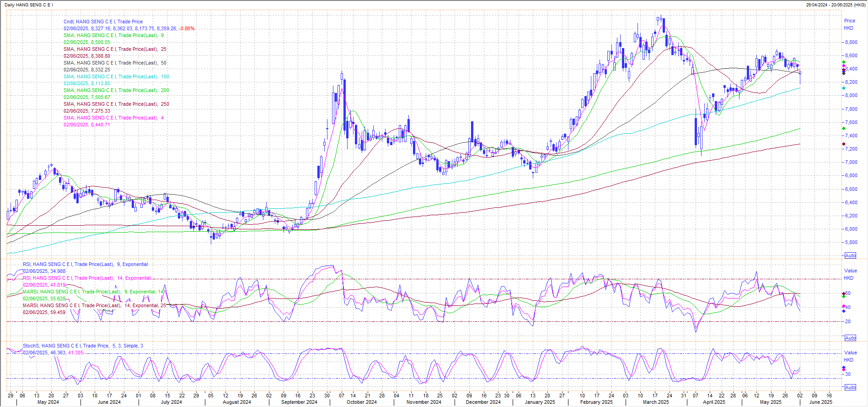Viewport: 868px width, 407px height.
Task: Click the Auto button of the price chart
Action: (850, 255)
